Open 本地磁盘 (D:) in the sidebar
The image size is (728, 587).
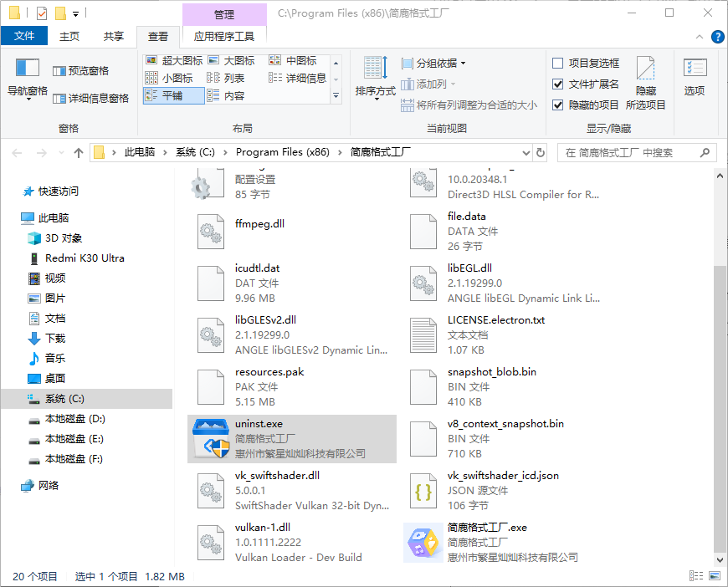click(x=67, y=420)
